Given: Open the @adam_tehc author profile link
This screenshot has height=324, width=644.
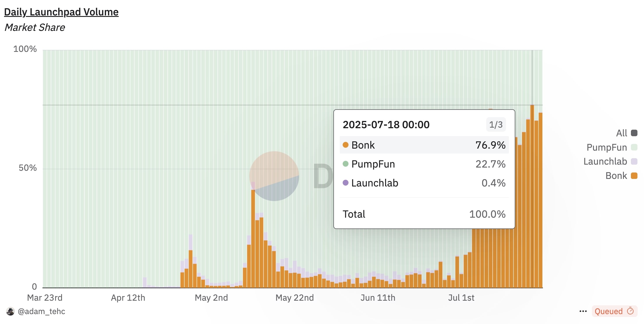Looking at the screenshot, I should point(41,311).
